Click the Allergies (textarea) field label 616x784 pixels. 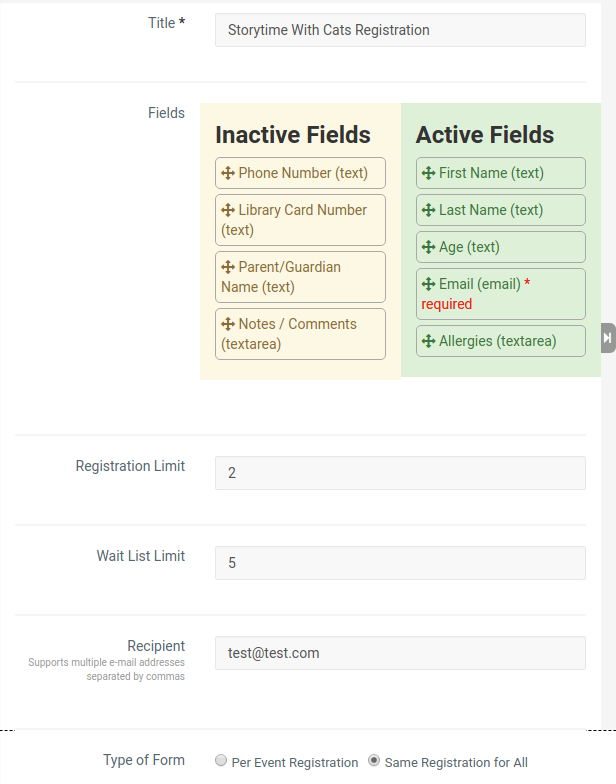pos(498,341)
